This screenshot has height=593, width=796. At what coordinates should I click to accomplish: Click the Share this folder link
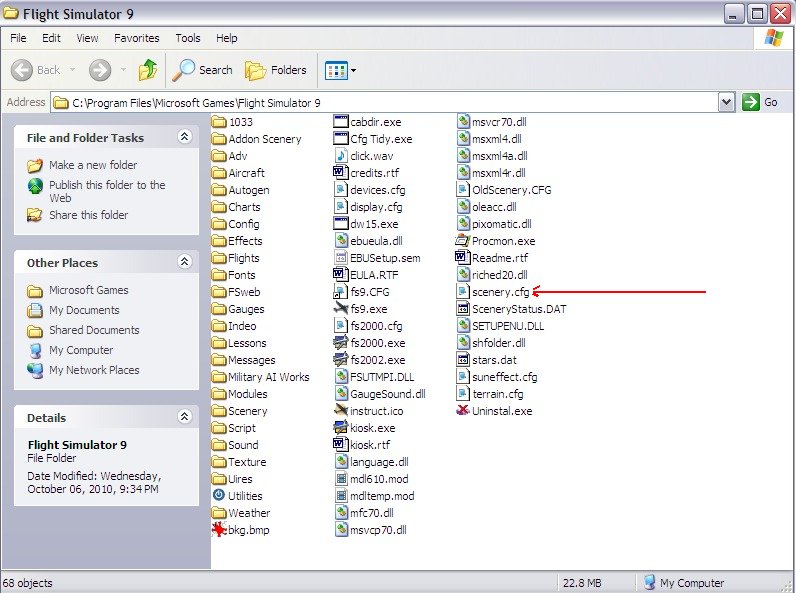pyautogui.click(x=88, y=215)
